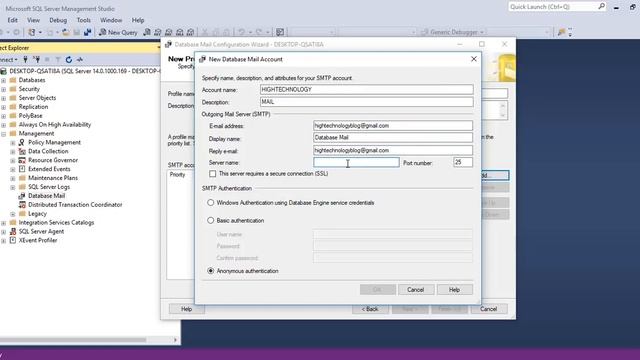Click the Activity Monitor icon in Object Explorer
640x360 pixels.
tap(80, 60)
